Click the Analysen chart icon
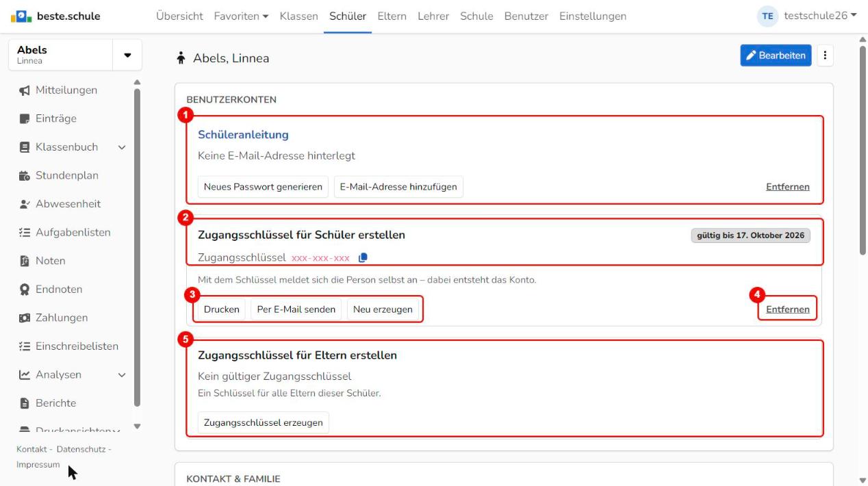Viewport: 868px width, 486px height. (23, 374)
